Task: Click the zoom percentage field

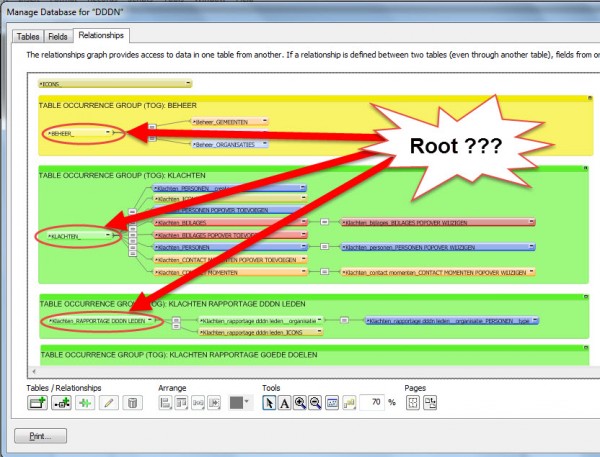Action: coord(372,402)
